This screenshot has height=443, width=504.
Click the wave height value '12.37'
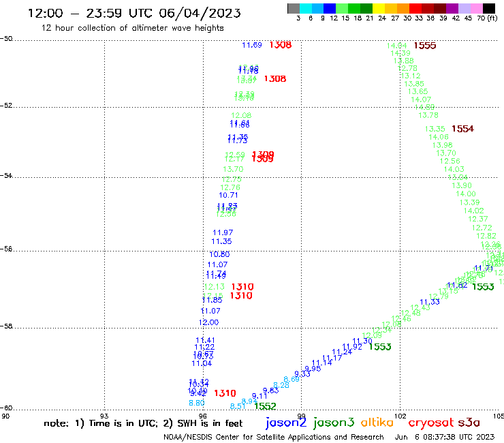click(478, 219)
